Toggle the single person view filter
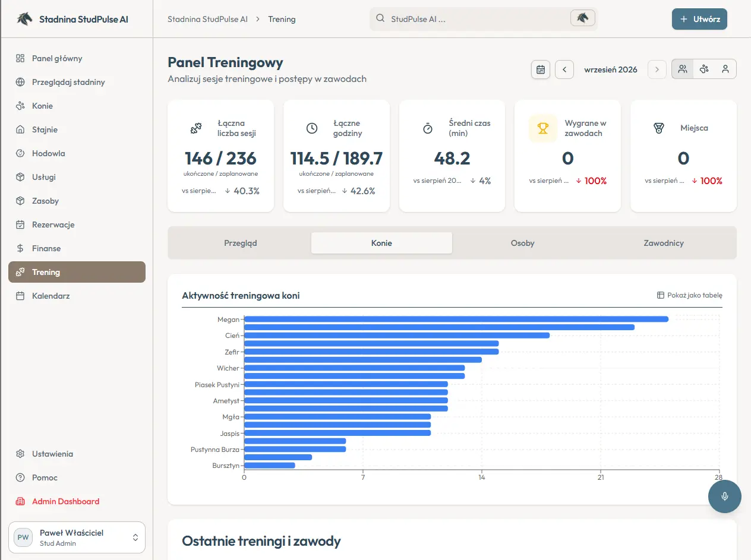Image resolution: width=751 pixels, height=560 pixels. click(x=725, y=69)
